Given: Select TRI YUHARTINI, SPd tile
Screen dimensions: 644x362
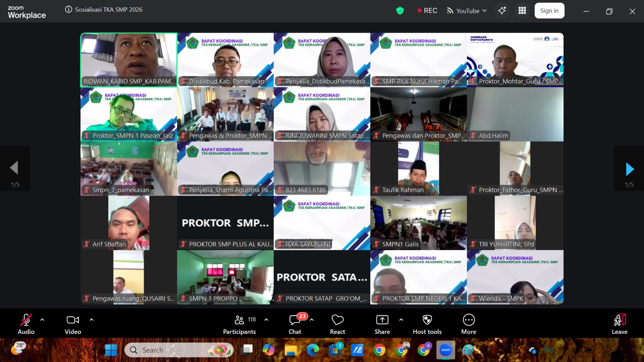Looking at the screenshot, I should tap(515, 223).
